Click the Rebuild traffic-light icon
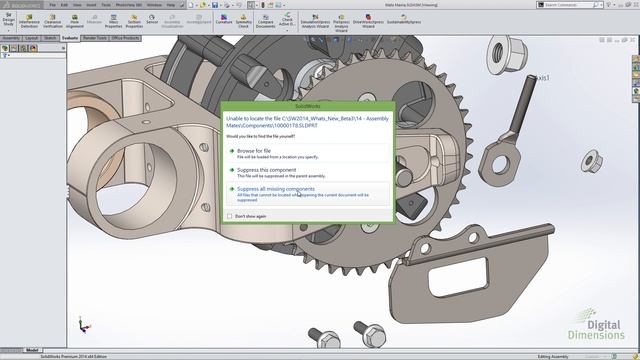Screen dimensions: 640x360 coord(263,5)
